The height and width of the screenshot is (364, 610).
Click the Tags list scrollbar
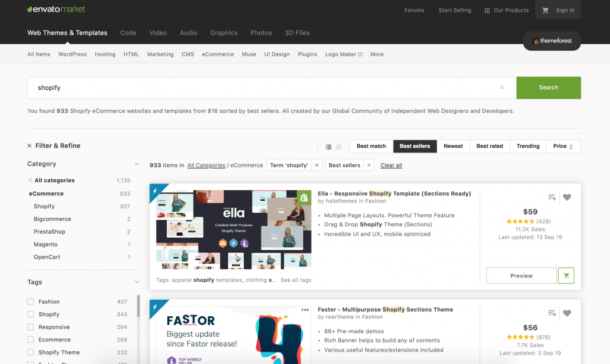(138, 306)
